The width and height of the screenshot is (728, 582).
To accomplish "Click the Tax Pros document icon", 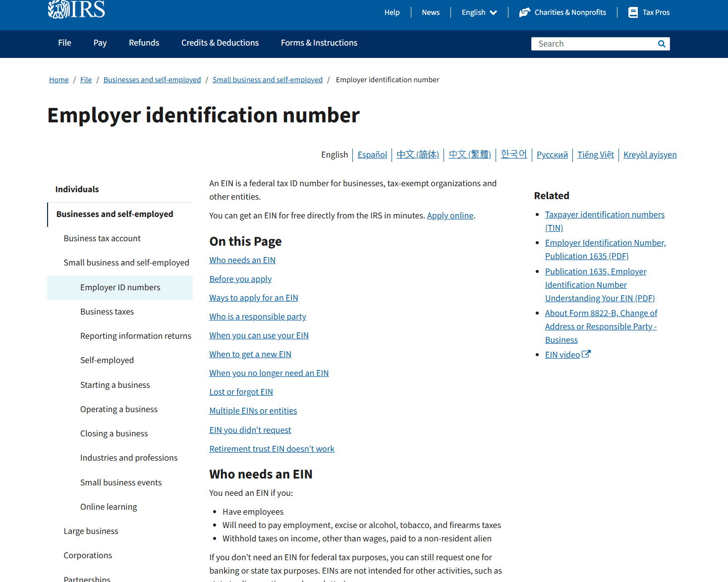I will point(633,12).
